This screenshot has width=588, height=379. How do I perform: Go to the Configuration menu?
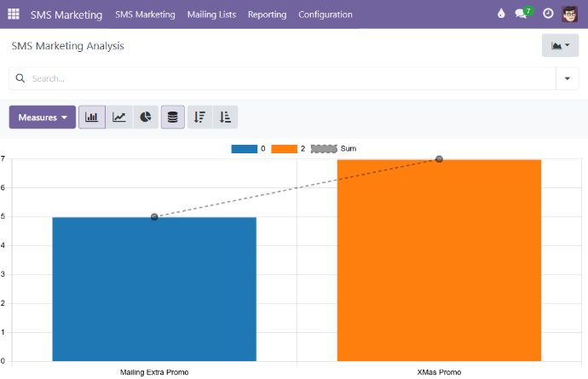click(x=325, y=14)
